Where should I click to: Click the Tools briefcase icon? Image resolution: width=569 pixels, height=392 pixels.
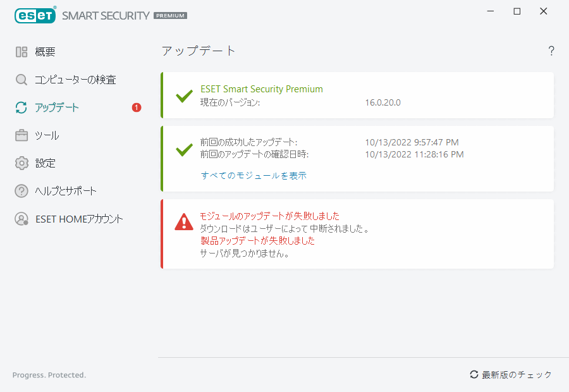tap(21, 135)
